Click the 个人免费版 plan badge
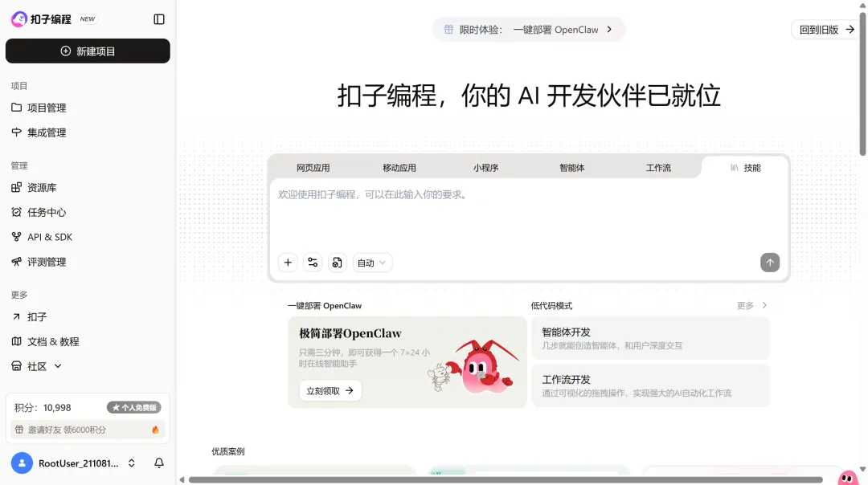Viewport: 868px width, 485px height. click(x=134, y=408)
